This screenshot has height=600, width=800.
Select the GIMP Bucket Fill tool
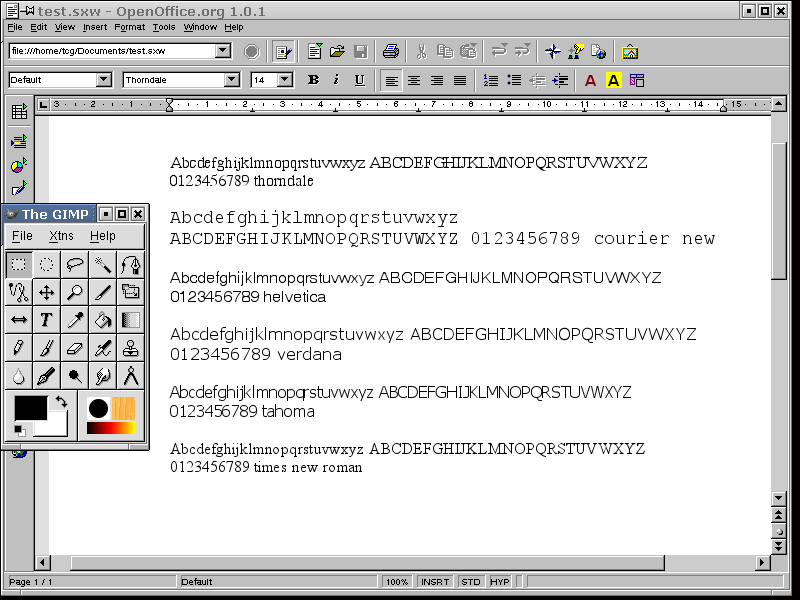[103, 320]
